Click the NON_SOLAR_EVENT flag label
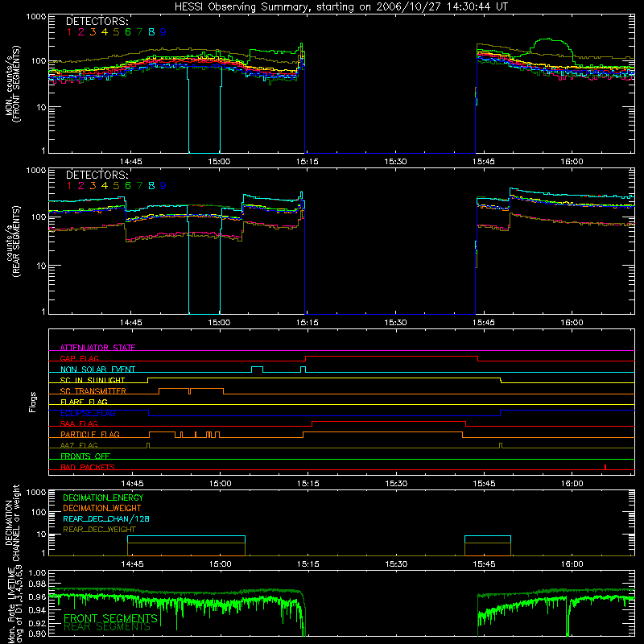Viewport: 644px width, 644px height. (97, 369)
